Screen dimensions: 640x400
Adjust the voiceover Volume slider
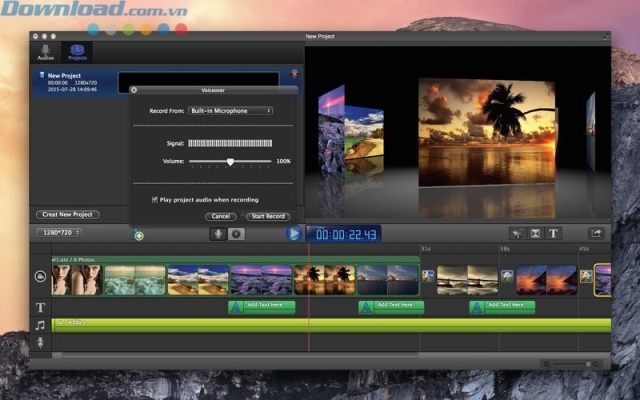(230, 161)
